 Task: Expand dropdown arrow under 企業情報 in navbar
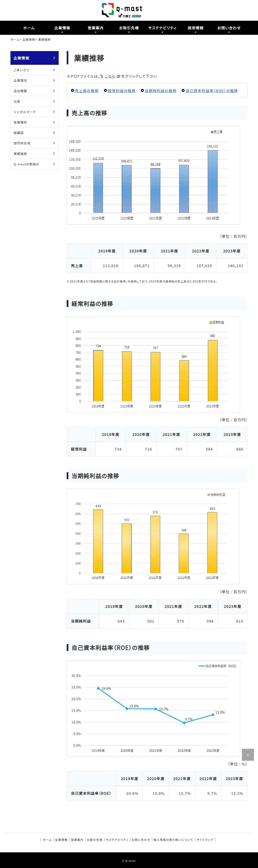click(x=62, y=32)
